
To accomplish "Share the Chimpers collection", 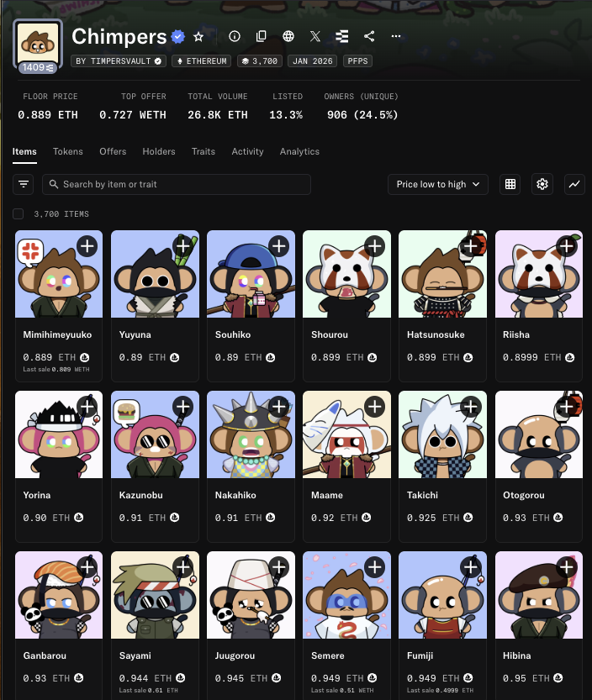I will pyautogui.click(x=369, y=36).
